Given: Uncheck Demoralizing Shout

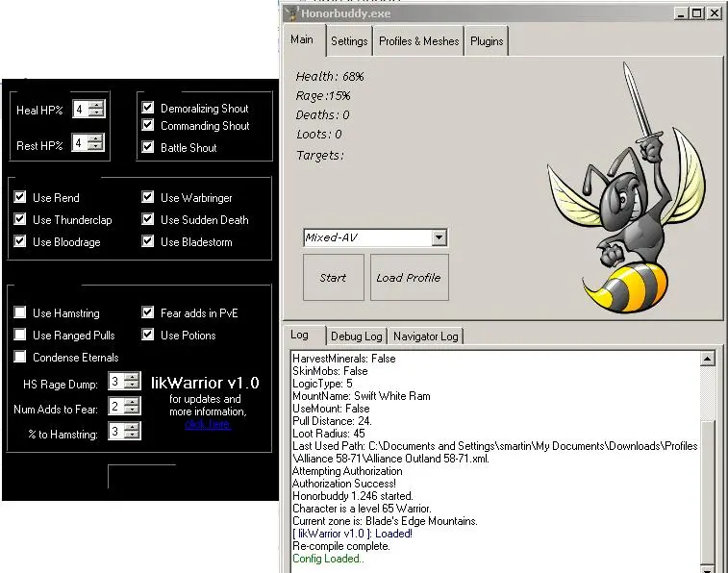Looking at the screenshot, I should (x=148, y=108).
